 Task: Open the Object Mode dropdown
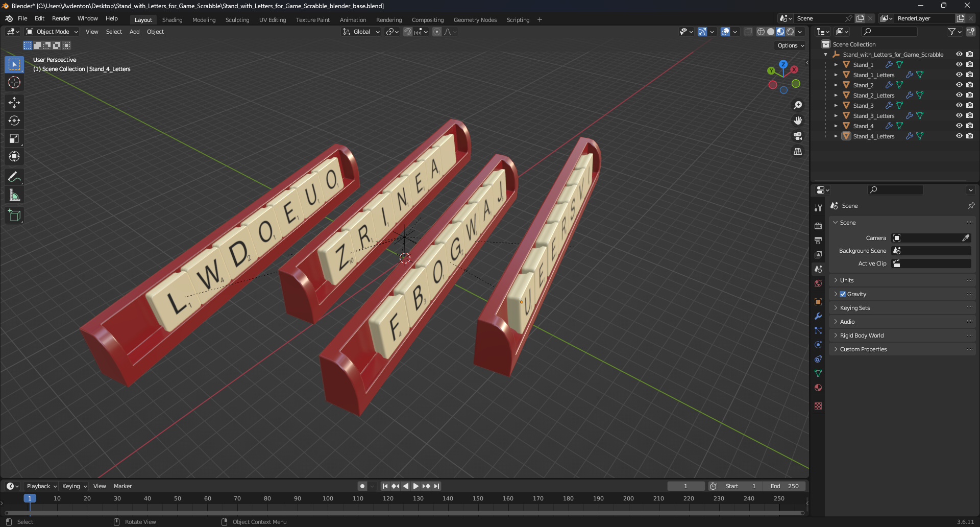coord(52,32)
